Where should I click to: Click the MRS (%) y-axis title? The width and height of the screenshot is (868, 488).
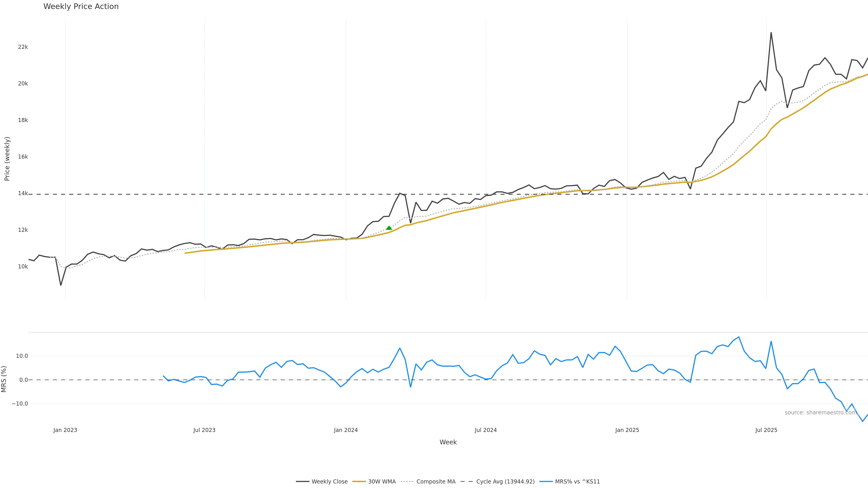(4, 379)
